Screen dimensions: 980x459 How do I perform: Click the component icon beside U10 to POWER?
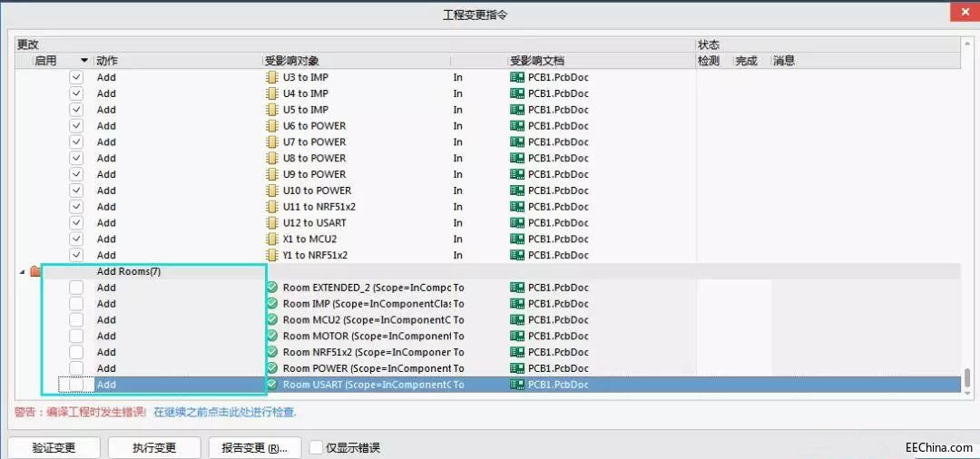270,190
